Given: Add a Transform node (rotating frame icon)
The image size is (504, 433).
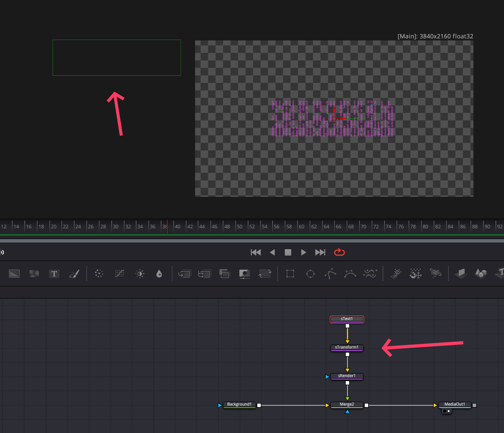Looking at the screenshot, I should 265,274.
